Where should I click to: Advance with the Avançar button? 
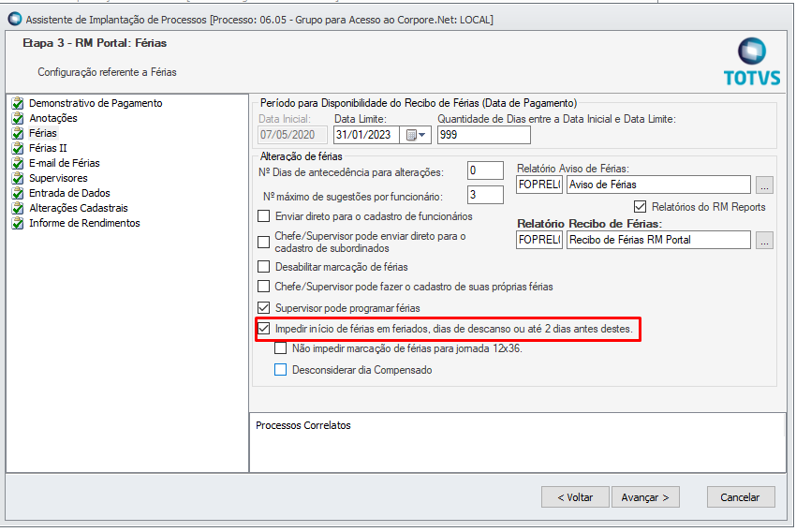[x=645, y=497]
